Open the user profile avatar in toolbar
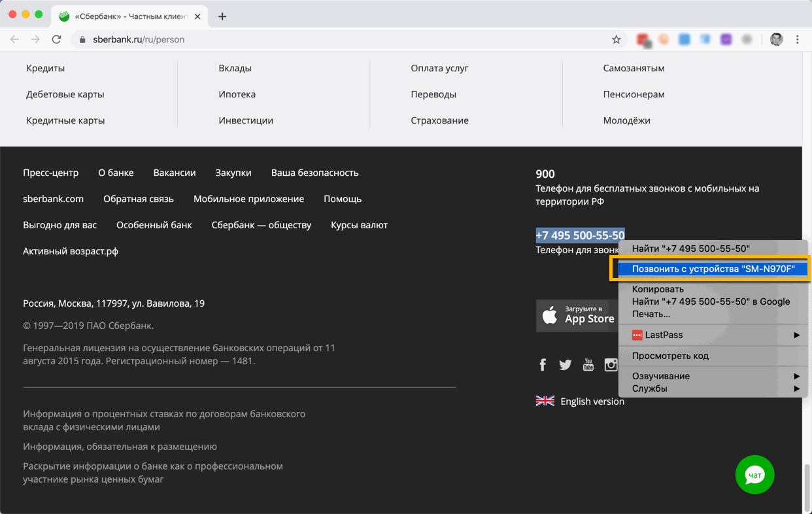Viewport: 812px width, 514px height. click(776, 39)
